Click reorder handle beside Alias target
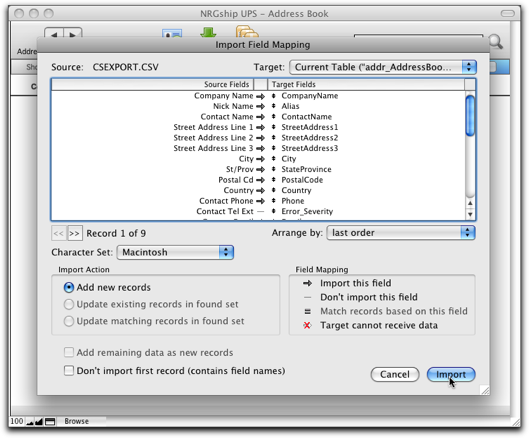 pos(274,106)
